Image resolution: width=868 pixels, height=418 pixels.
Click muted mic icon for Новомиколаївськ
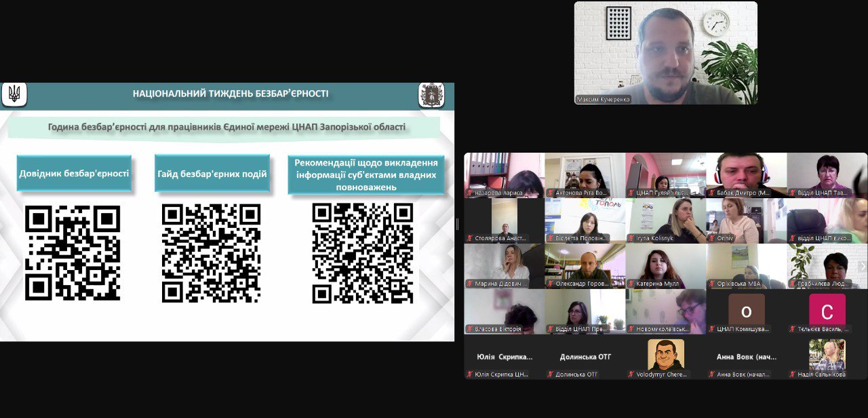[x=631, y=329]
